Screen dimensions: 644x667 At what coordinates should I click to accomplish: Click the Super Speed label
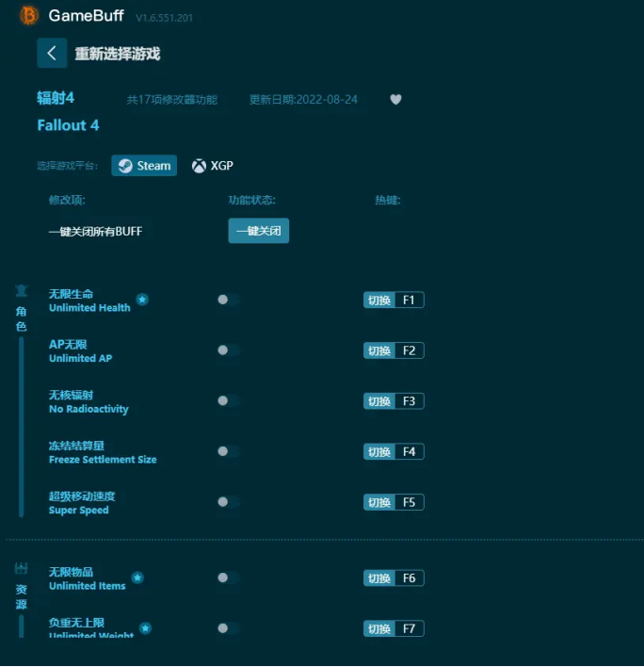click(79, 510)
